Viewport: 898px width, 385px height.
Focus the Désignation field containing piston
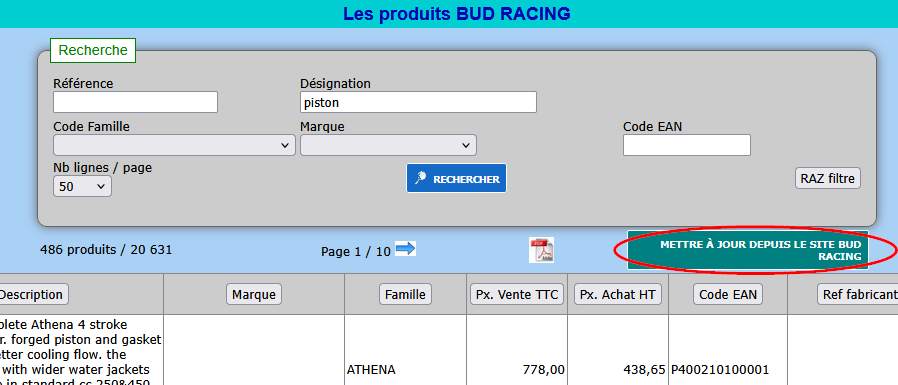point(418,102)
